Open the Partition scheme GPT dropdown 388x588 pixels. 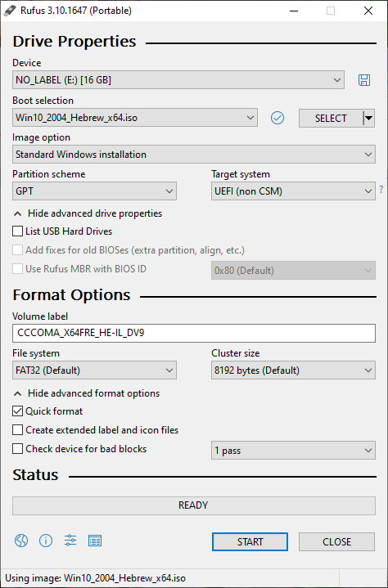[x=94, y=191]
